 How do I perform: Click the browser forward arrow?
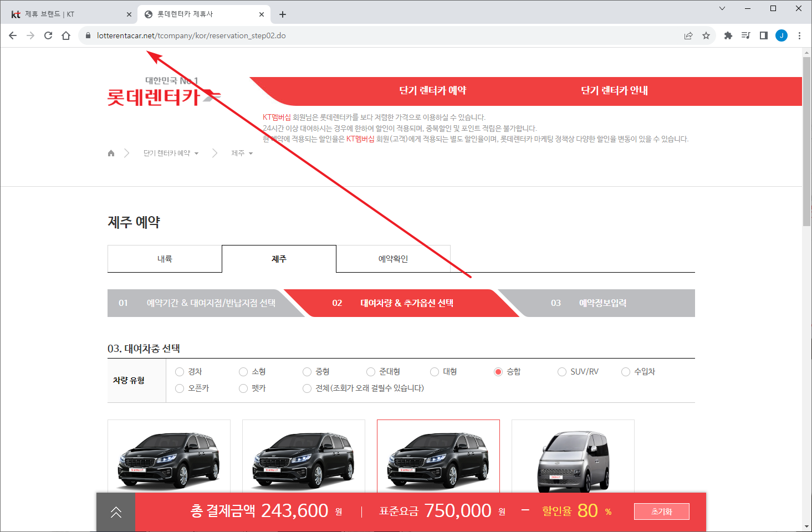tap(30, 35)
